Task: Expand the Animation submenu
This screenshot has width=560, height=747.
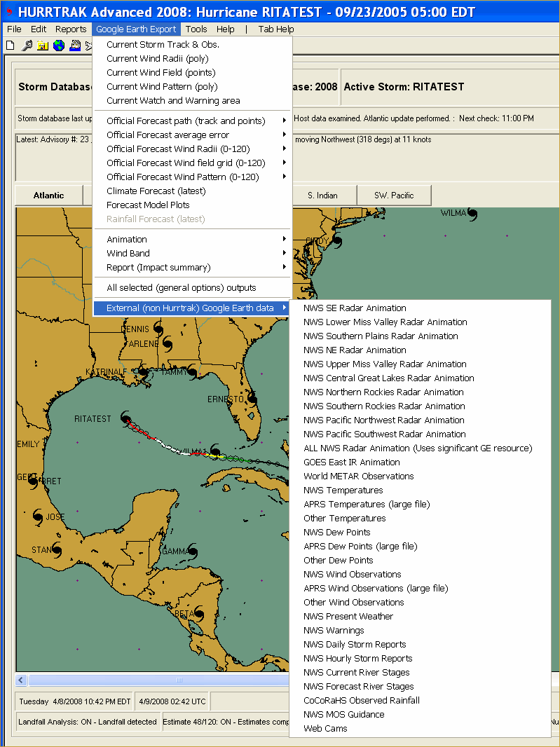Action: tap(192, 240)
